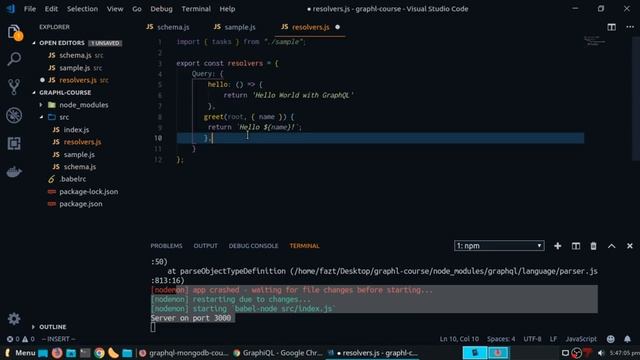The image size is (640, 360).
Task: Open the View menu
Action: click(115, 9)
